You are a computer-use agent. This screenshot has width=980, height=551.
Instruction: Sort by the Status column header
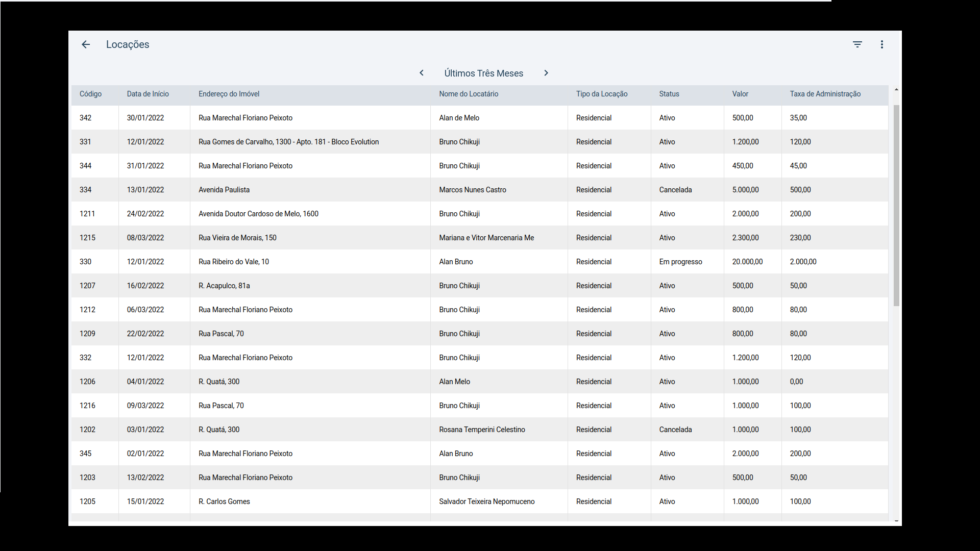(x=669, y=94)
